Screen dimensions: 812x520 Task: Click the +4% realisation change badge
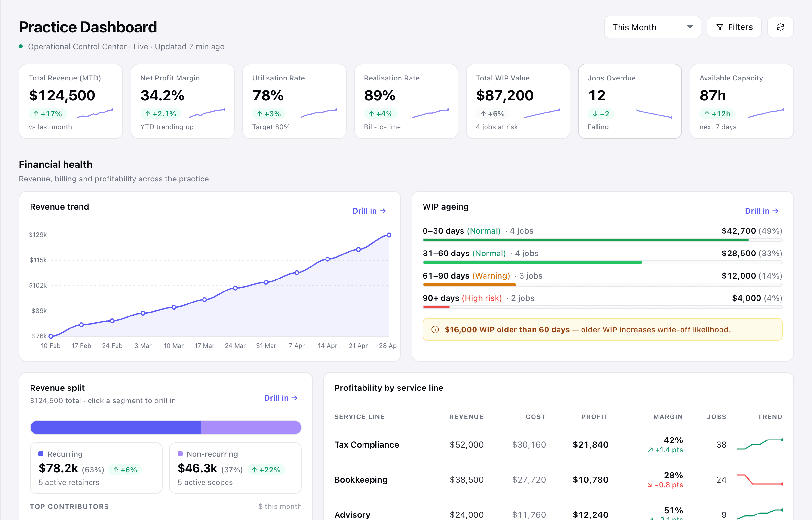pyautogui.click(x=381, y=114)
